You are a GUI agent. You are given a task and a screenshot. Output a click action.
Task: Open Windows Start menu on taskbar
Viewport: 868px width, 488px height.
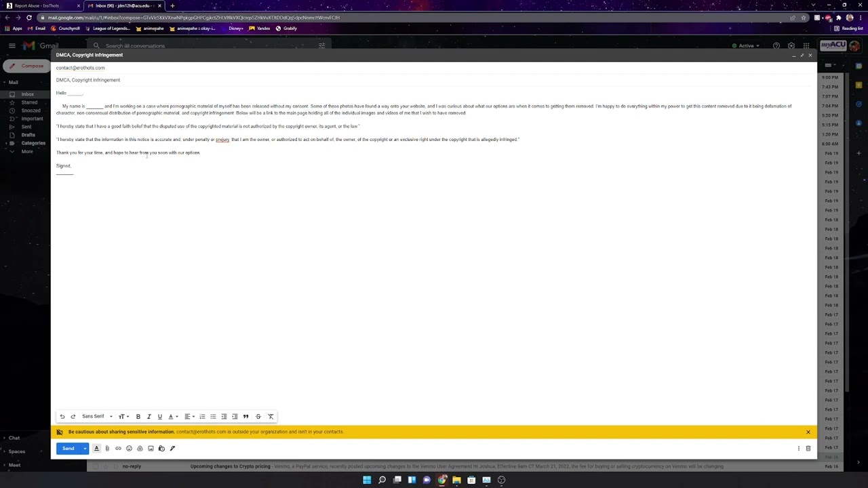pos(367,480)
